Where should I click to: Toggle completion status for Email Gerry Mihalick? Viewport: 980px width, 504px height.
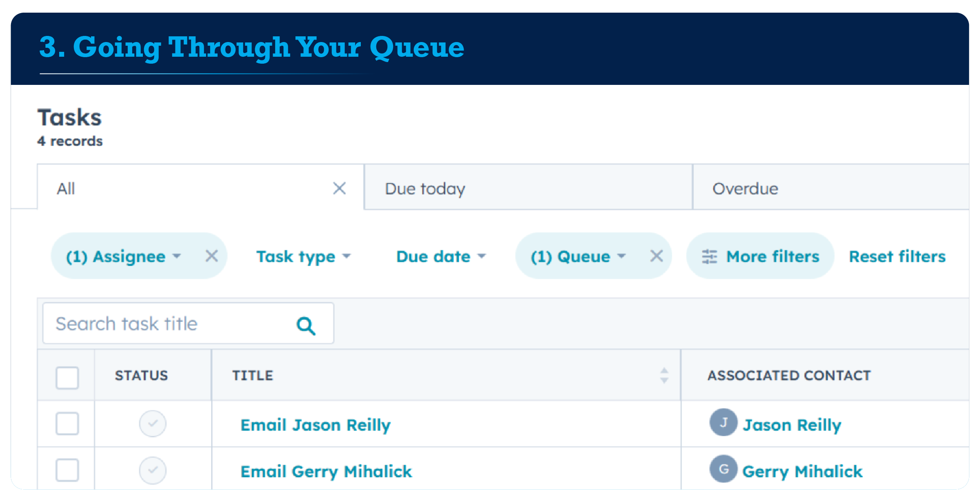tap(153, 469)
